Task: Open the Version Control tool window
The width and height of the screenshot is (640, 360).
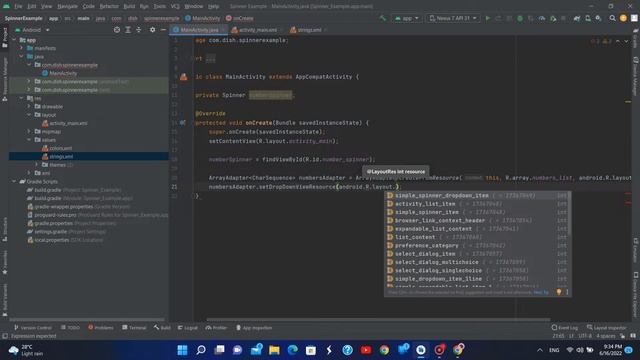Action: coord(33,328)
